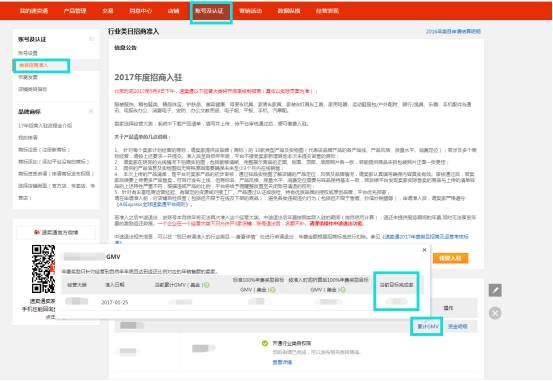This screenshot has height=381, width=553.
Task: Select the highlighted 招商准入 sidebar item
Action: (34, 65)
